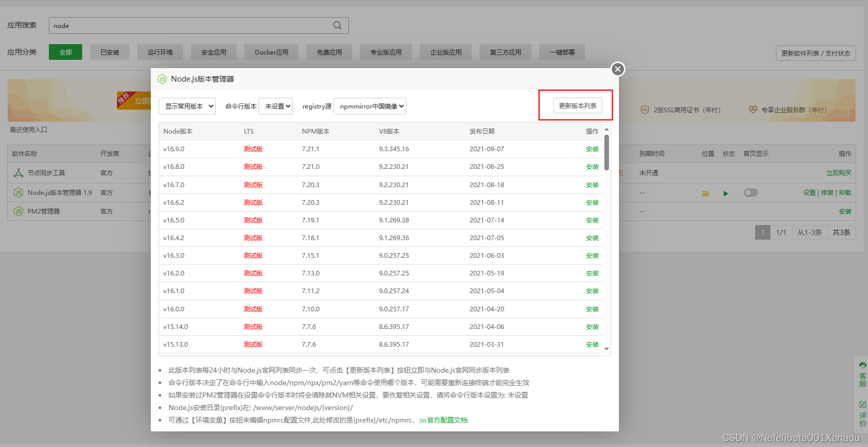Image resolution: width=868 pixels, height=447 pixels.
Task: Click the 发布日期 column header
Action: pos(482,132)
